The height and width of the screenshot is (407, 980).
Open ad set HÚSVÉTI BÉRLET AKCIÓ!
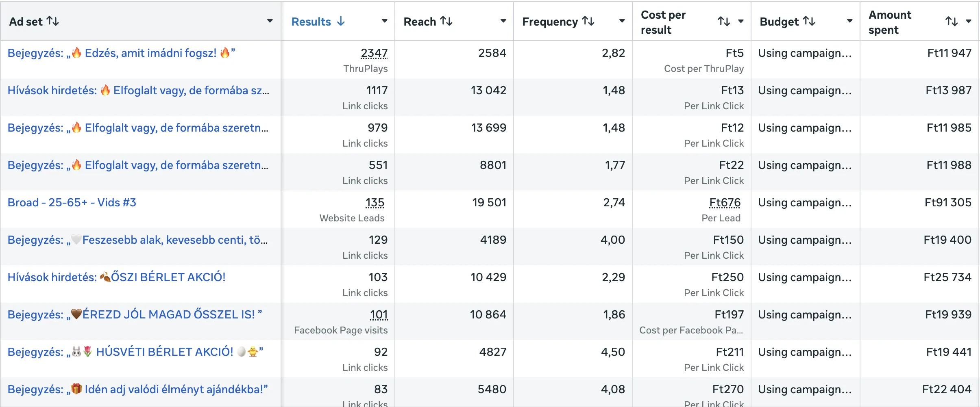pos(135,352)
